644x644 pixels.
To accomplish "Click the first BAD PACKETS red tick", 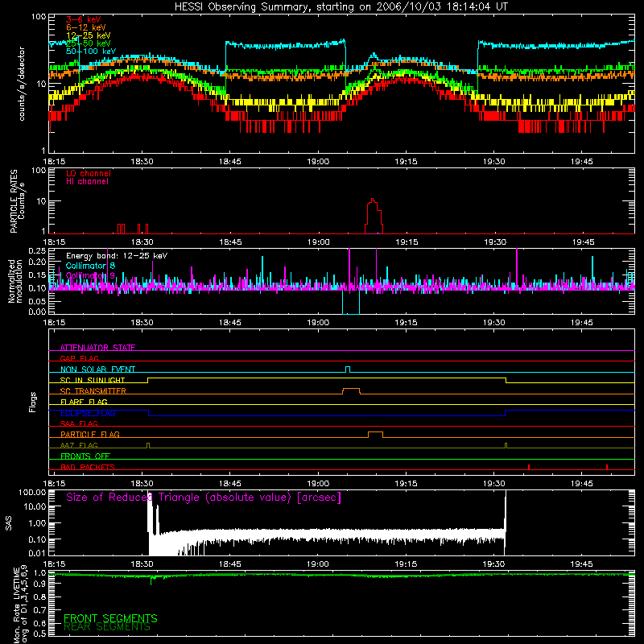I will [x=529, y=467].
